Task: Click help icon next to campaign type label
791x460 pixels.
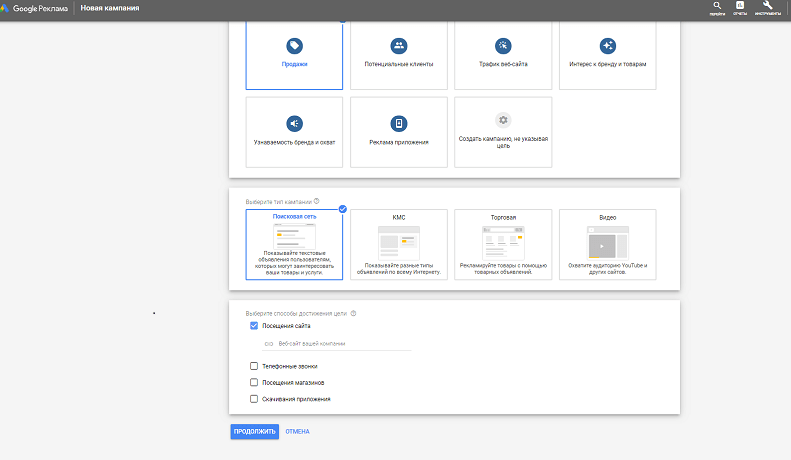Action: [317, 201]
